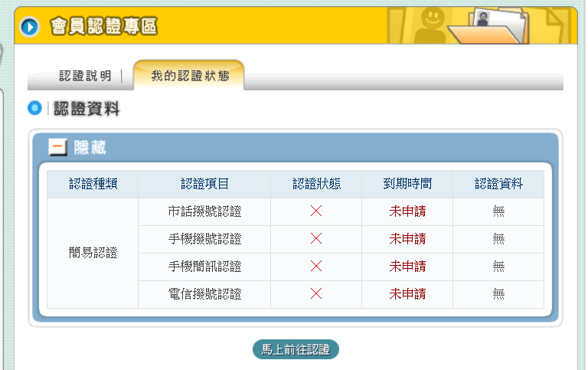Click the red X status for 手機撥號認證
This screenshot has width=588, height=370.
click(316, 239)
